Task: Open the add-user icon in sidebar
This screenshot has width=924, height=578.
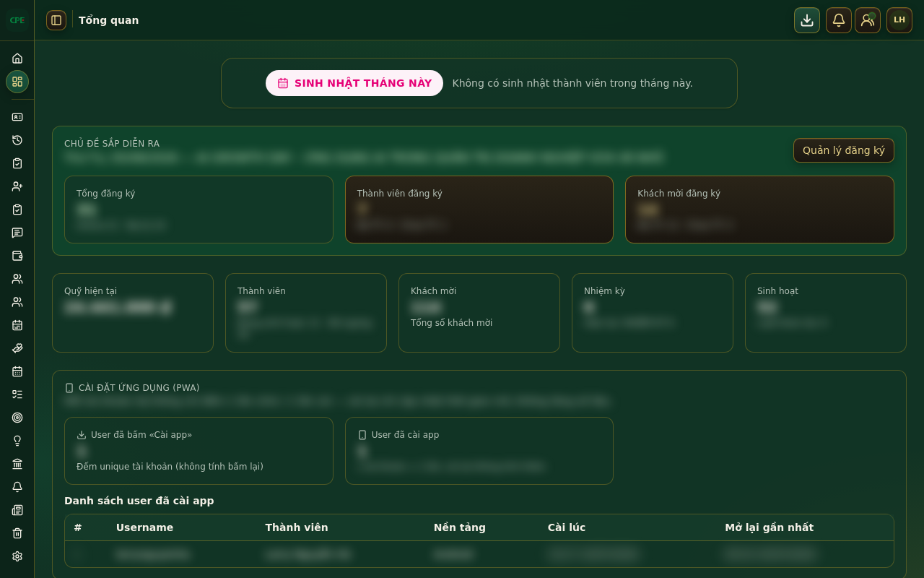Action: point(17,186)
